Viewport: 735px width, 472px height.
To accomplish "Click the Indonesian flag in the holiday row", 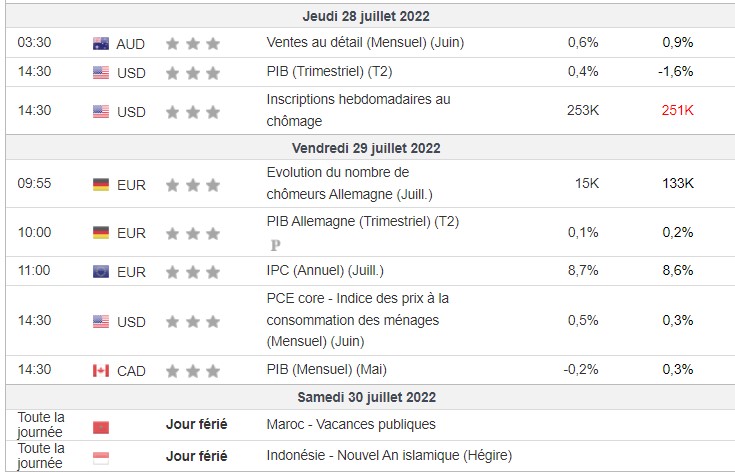I will click(x=101, y=458).
